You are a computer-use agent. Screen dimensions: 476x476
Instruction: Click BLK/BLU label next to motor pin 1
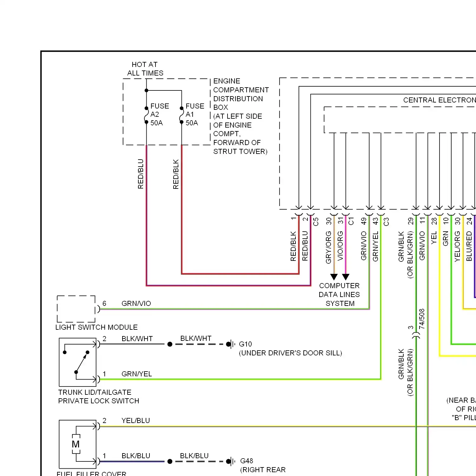136,456
